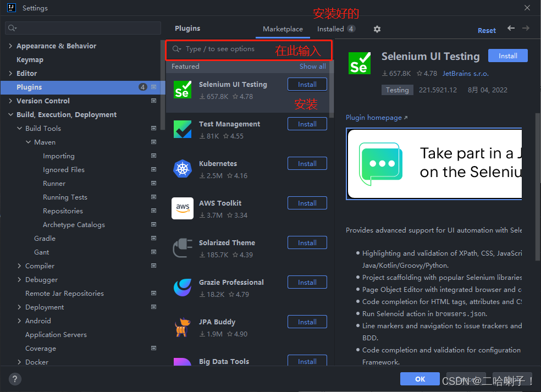
Task: Select AWS Toolkit plugin icon
Action: coord(183,208)
